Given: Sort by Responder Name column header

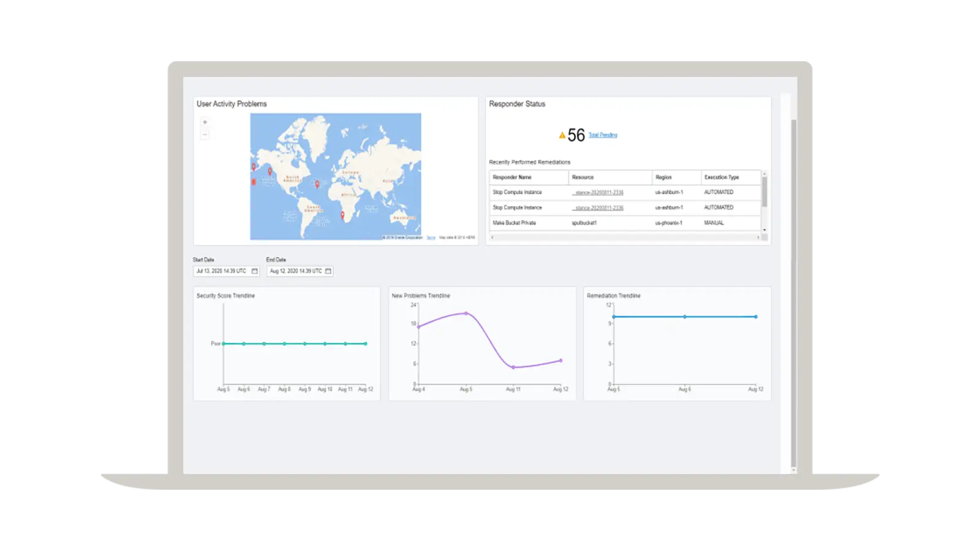Looking at the screenshot, I should [x=529, y=177].
